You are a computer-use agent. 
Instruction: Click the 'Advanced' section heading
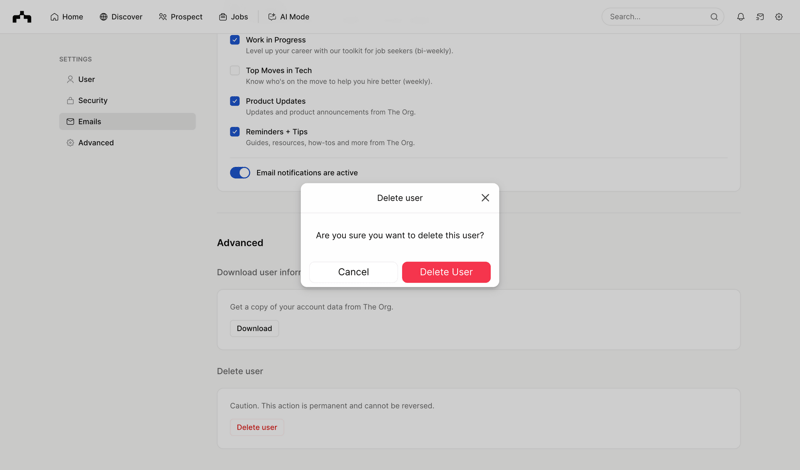[x=240, y=243]
